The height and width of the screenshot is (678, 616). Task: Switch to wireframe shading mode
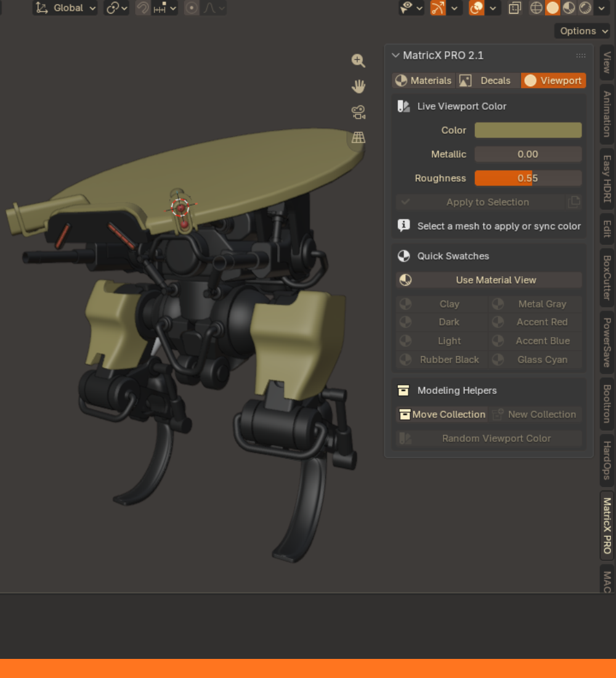coord(536,8)
